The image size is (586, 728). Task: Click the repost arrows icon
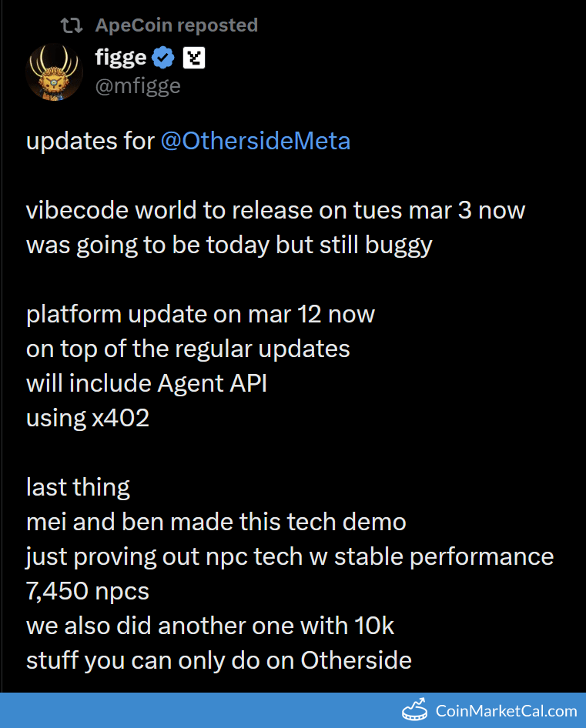(x=72, y=25)
